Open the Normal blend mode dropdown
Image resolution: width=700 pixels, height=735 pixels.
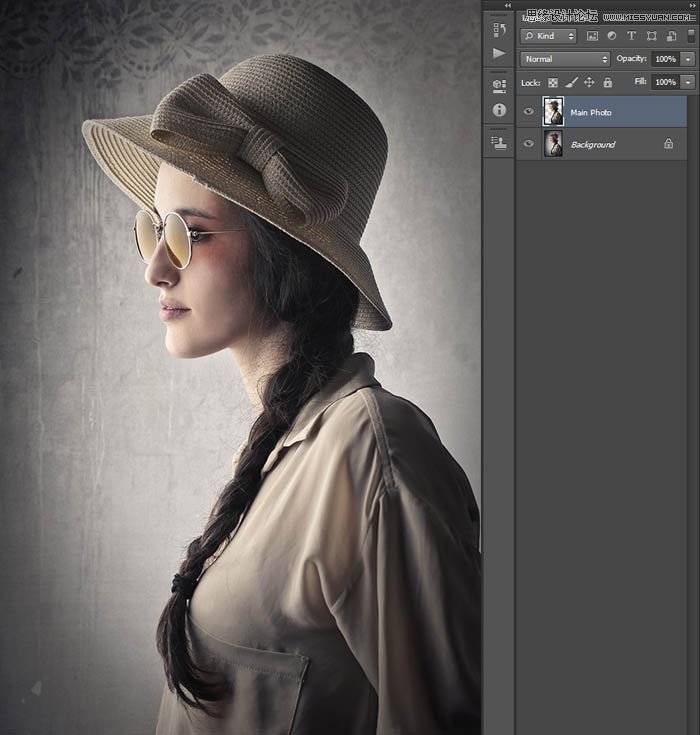coord(565,59)
